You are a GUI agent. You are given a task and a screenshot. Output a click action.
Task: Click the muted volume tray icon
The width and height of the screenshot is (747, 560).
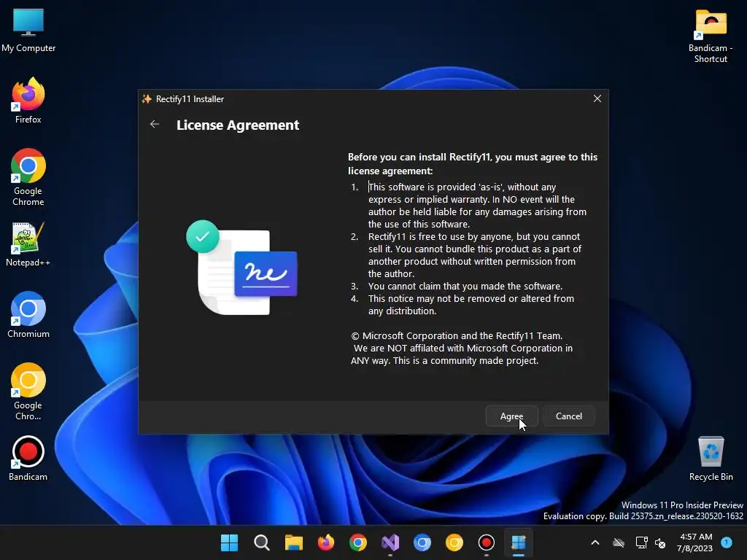pos(660,542)
